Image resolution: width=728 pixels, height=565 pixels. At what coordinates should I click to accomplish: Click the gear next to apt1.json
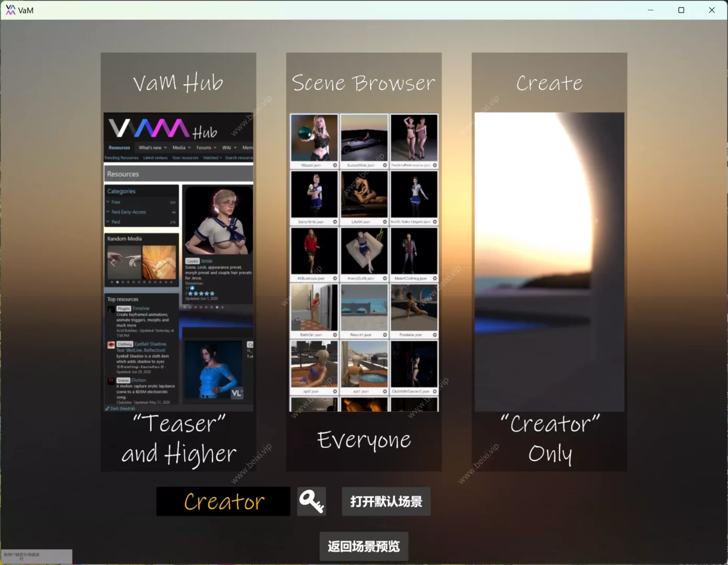[x=384, y=391]
